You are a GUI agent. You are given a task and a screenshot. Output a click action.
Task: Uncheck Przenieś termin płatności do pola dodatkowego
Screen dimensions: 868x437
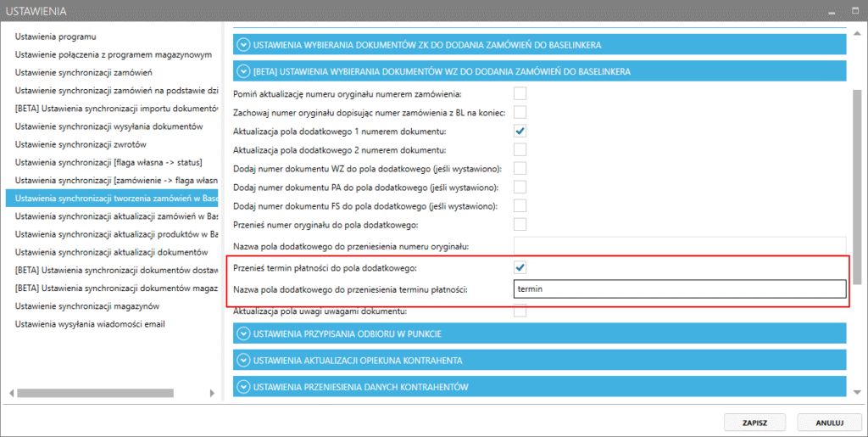tap(520, 268)
